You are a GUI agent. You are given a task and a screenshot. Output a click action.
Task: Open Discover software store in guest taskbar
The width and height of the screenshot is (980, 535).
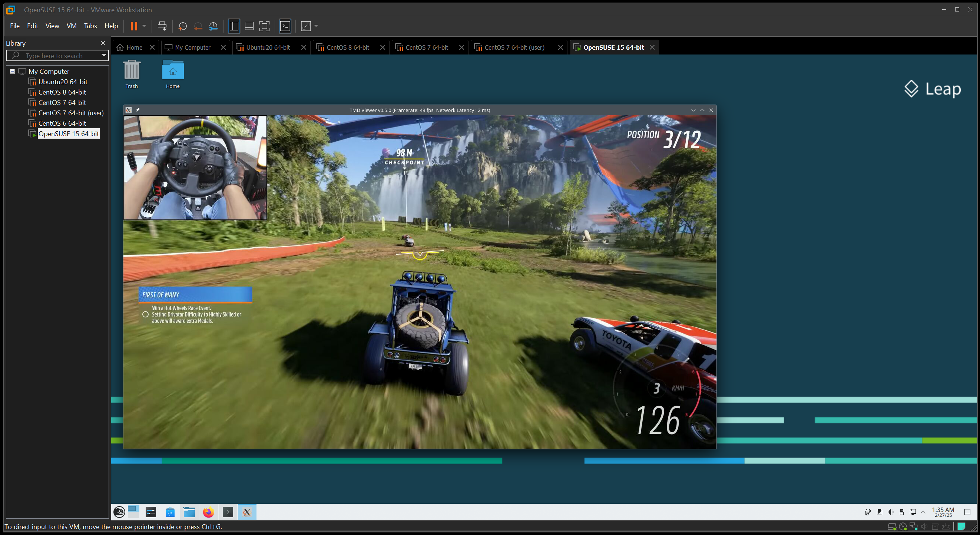point(170,512)
